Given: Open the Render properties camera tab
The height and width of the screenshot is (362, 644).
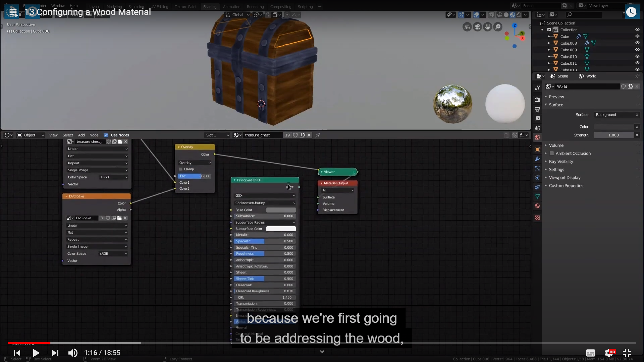Looking at the screenshot, I should point(537,100).
